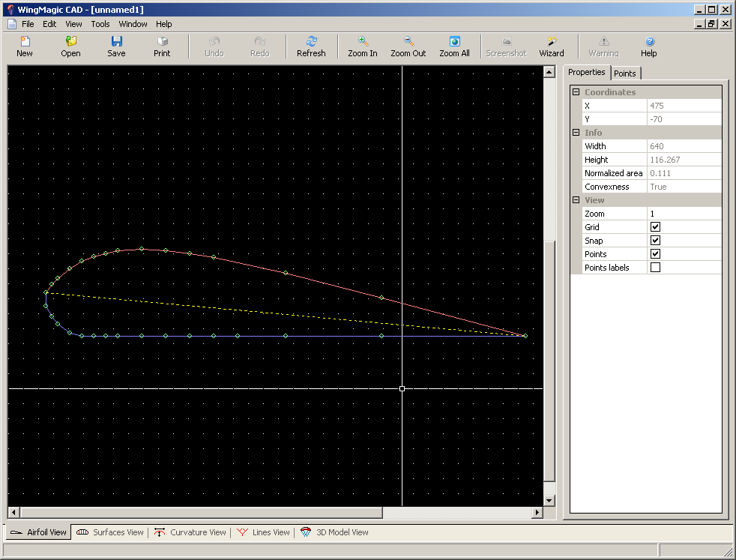The image size is (736, 560).
Task: Click the Zoom In icon
Action: coord(363,41)
